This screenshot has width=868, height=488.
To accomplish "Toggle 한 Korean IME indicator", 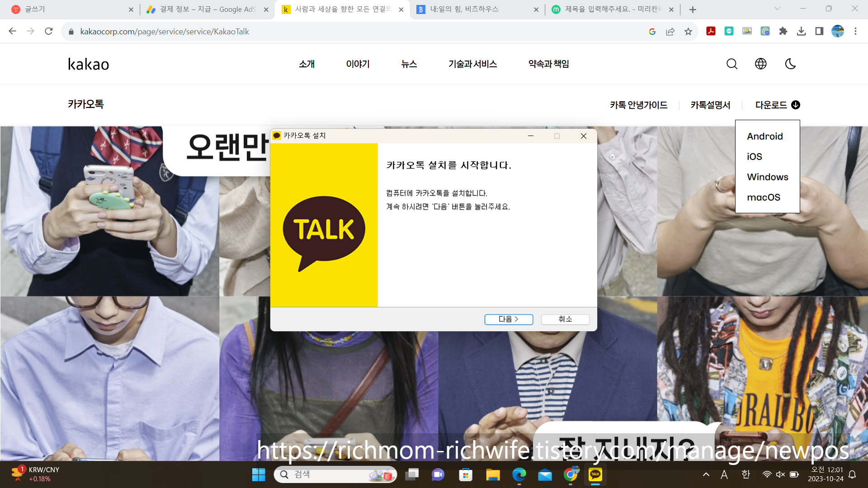I will (x=745, y=474).
